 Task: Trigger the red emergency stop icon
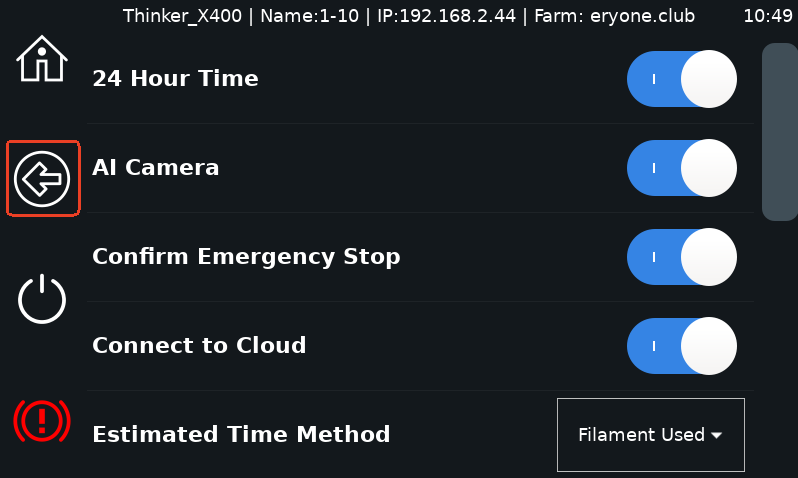tap(42, 420)
